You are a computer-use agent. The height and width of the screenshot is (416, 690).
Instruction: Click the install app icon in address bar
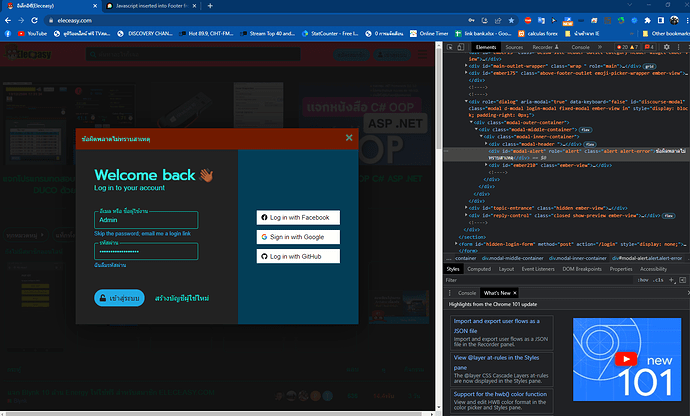tap(484, 20)
